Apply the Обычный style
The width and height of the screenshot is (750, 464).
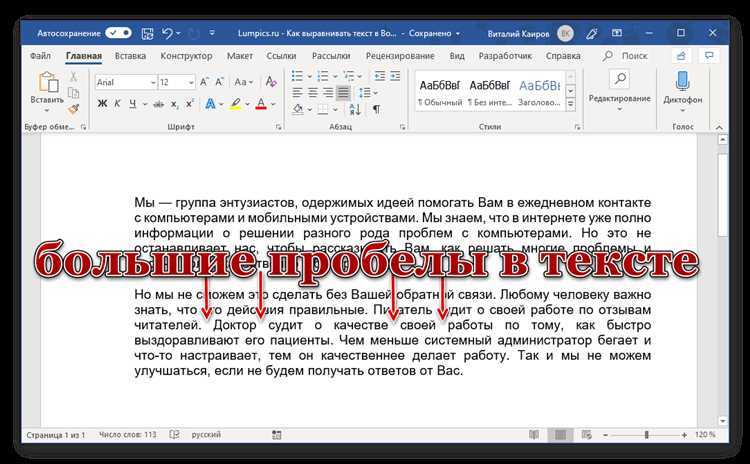[x=440, y=93]
